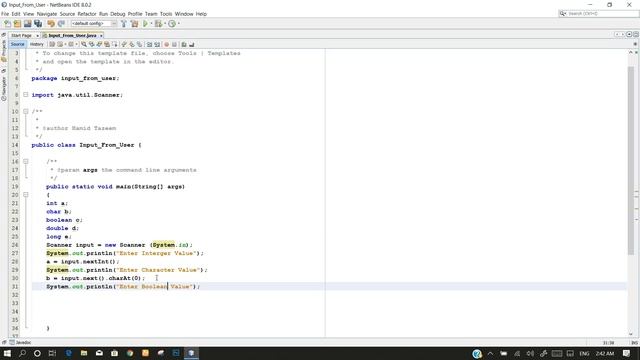
Task: Click the Undo toolbar icon
Action: pyautogui.click(x=51, y=24)
